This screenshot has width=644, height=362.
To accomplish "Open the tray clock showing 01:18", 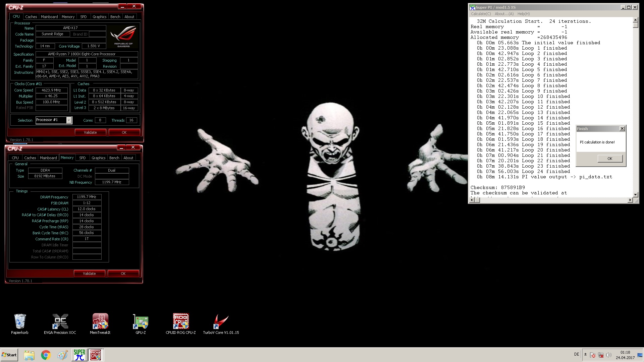I will point(625,355).
